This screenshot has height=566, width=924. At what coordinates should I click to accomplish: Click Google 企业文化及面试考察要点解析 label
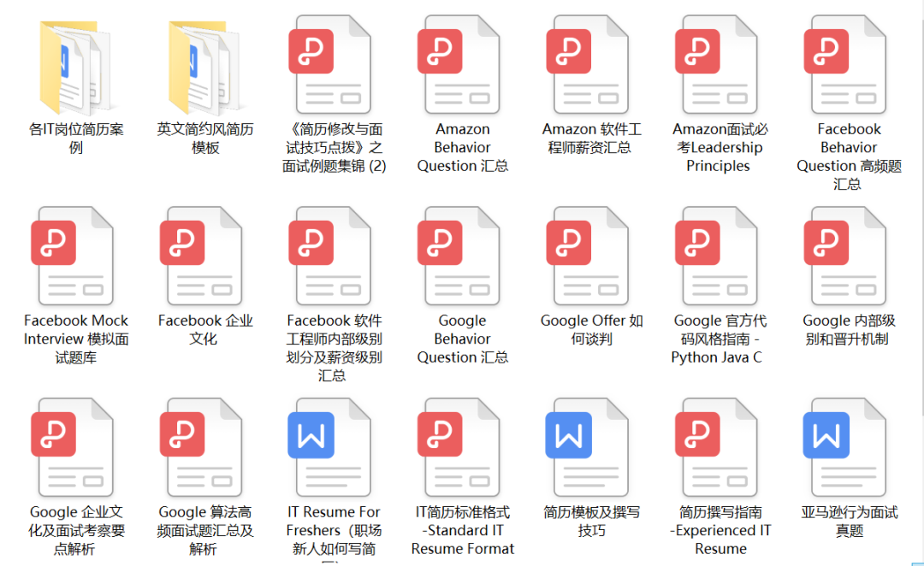76,530
